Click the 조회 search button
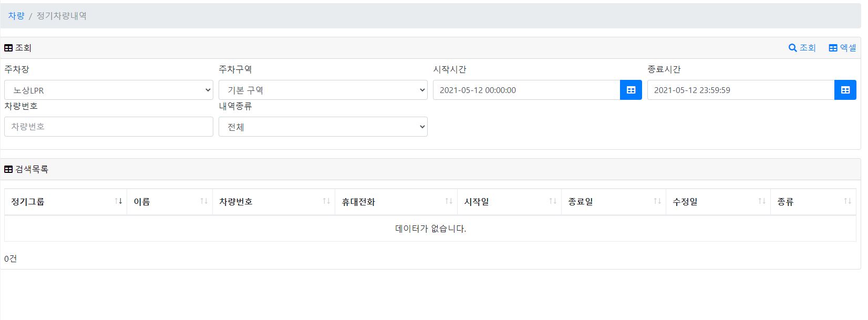This screenshot has height=320, width=868. click(x=802, y=48)
